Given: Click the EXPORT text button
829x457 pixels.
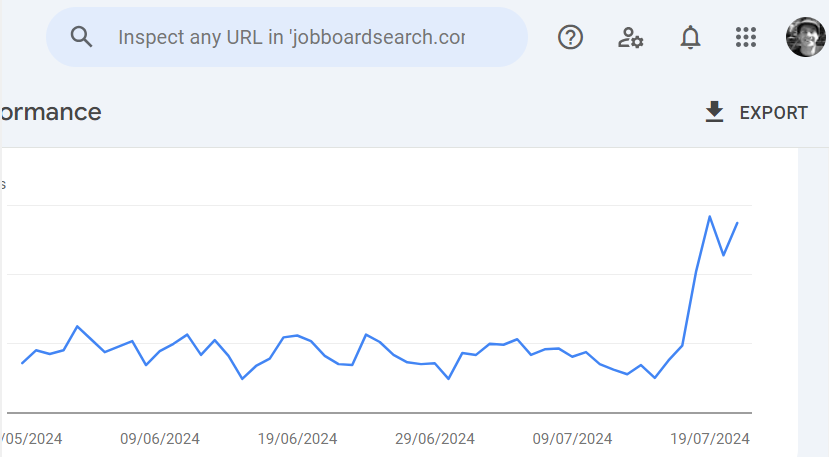Looking at the screenshot, I should [773, 113].
